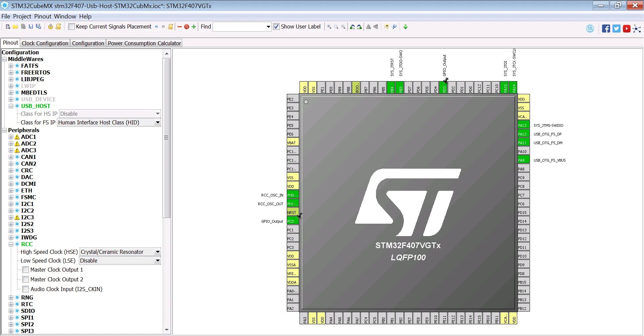
Task: Open the Pinout menu
Action: [43, 16]
